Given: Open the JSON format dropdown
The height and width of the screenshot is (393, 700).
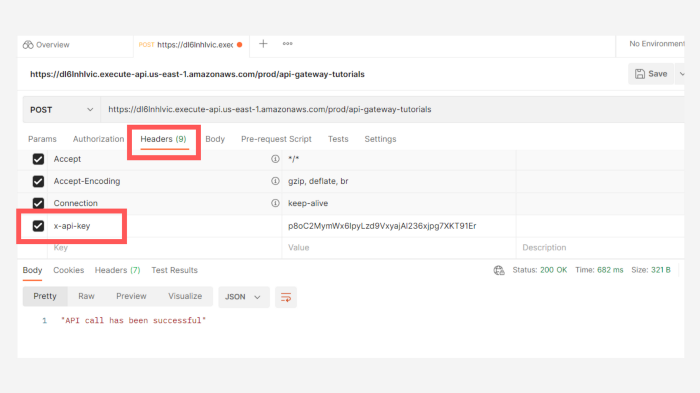Looking at the screenshot, I should point(244,297).
